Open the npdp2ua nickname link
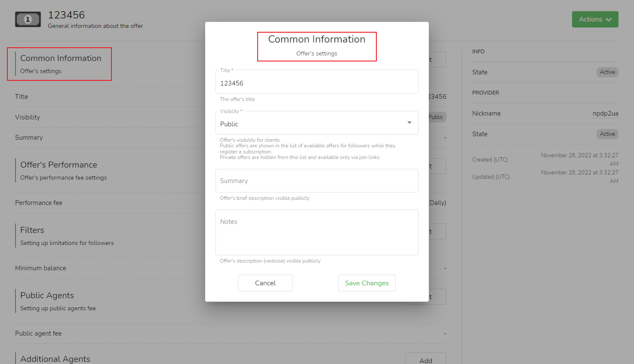Image resolution: width=634 pixels, height=364 pixels. 605,113
